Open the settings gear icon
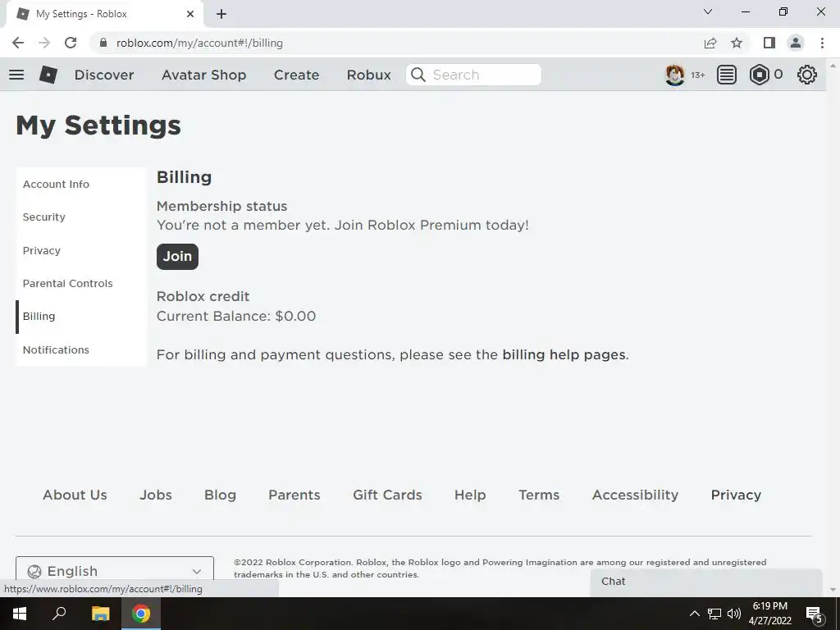Viewport: 840px width, 630px height. [x=807, y=75]
